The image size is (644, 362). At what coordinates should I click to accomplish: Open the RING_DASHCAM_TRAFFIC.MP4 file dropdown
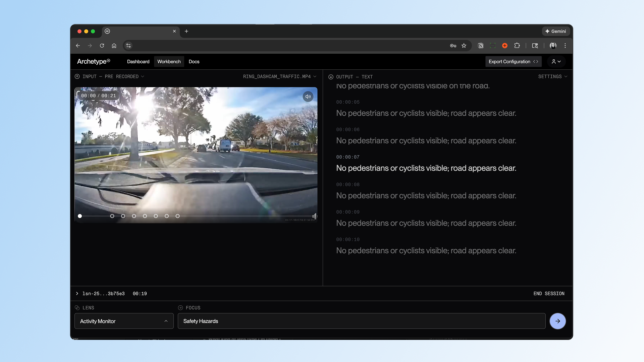click(x=279, y=76)
